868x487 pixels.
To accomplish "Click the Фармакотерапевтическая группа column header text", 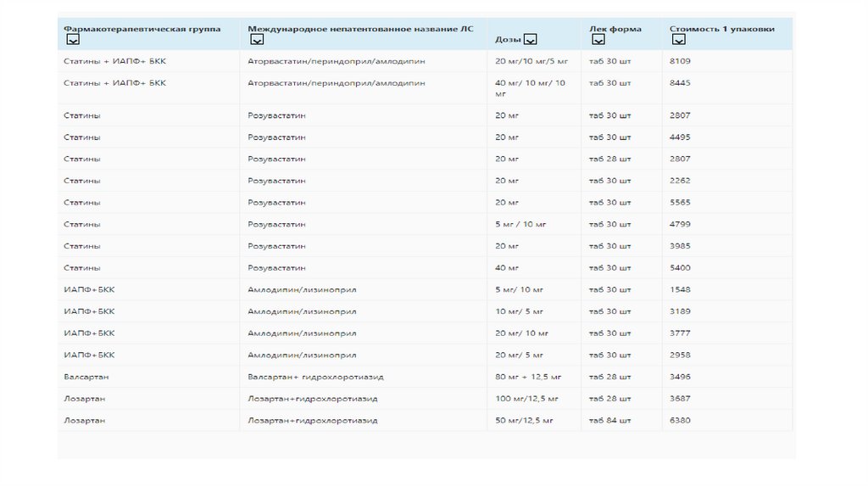I will point(142,28).
